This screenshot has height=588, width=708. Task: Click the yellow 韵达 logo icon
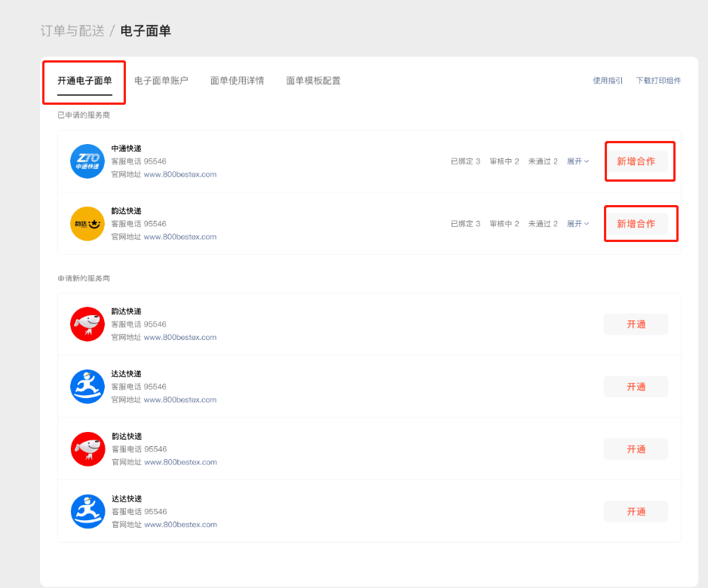(87, 224)
